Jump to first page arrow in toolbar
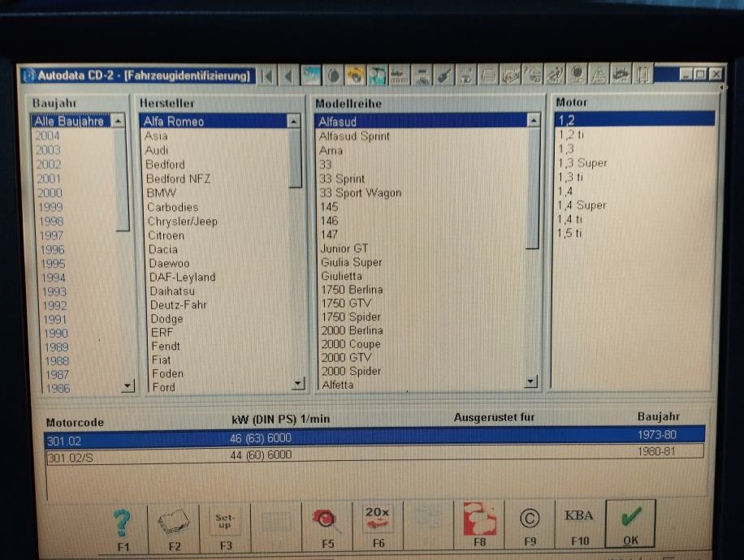Image resolution: width=744 pixels, height=560 pixels. click(x=268, y=75)
